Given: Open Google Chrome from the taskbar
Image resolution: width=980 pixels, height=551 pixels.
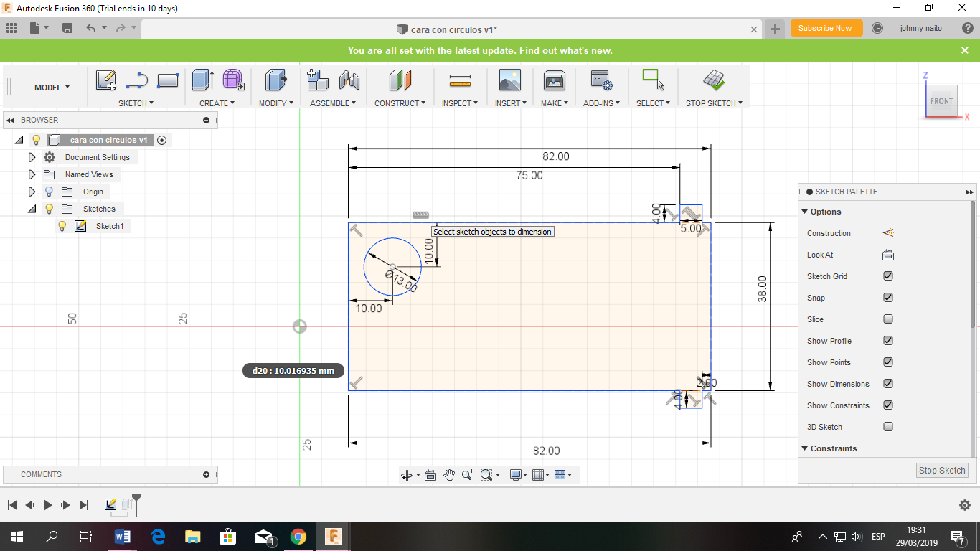Looking at the screenshot, I should [298, 537].
